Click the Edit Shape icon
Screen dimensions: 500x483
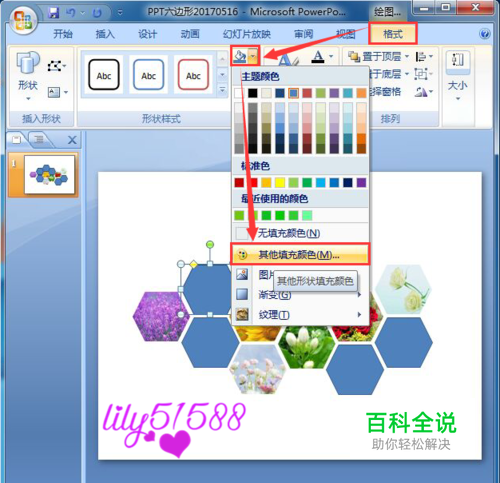[x=56, y=66]
